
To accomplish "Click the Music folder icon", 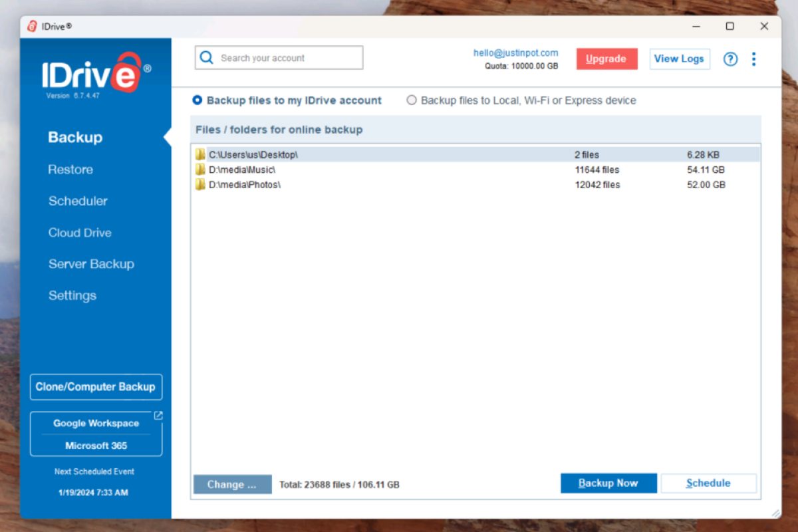I will pyautogui.click(x=200, y=170).
